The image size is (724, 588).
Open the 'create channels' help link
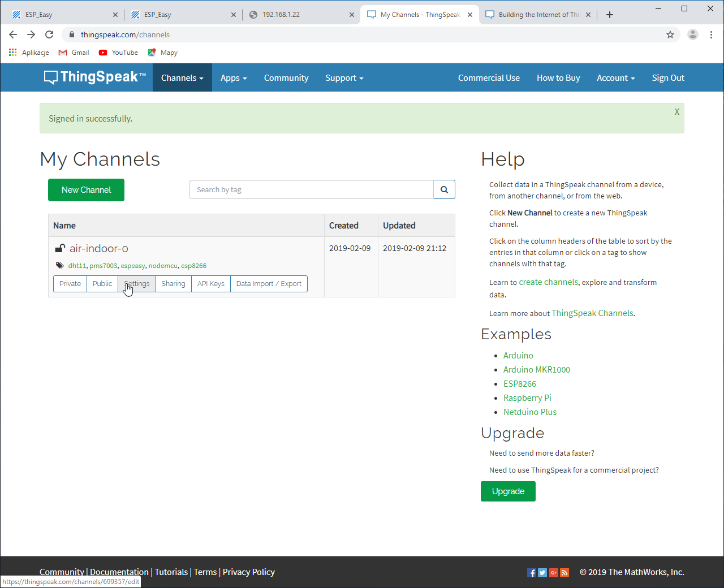[549, 282]
